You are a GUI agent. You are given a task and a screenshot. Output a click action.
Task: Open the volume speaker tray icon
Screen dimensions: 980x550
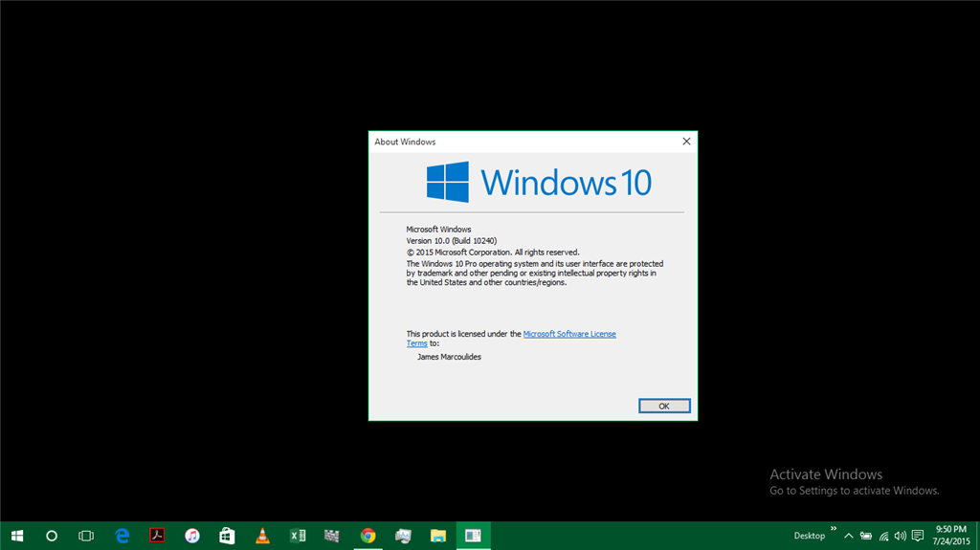coord(900,536)
